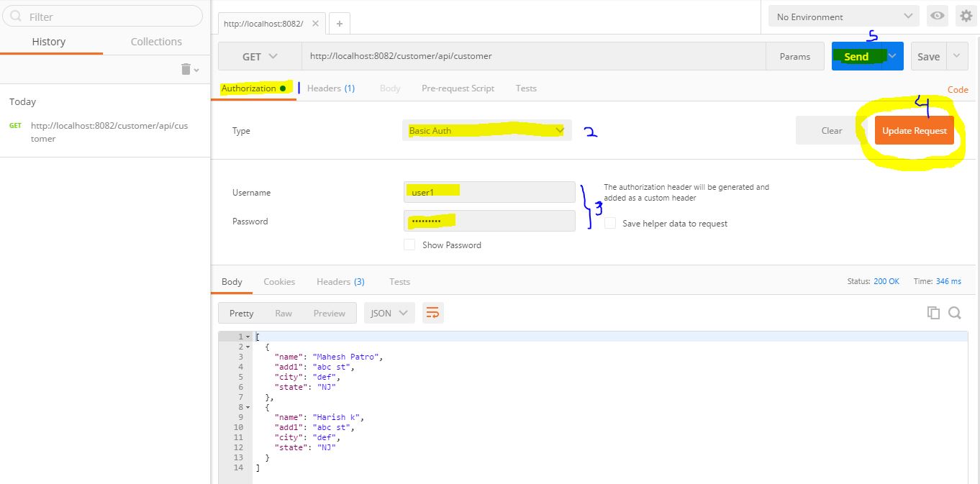
Task: Toggle the wrap lines icon in response
Action: click(432, 313)
